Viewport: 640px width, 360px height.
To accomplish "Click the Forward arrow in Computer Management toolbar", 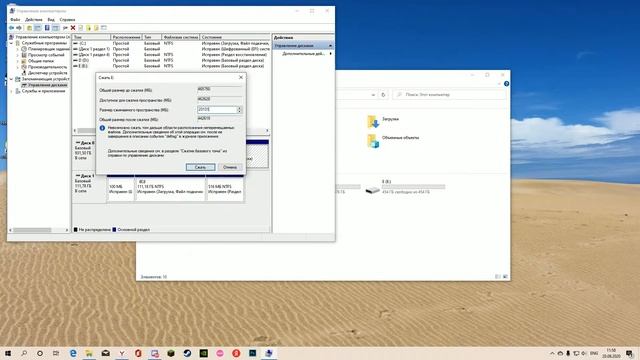I will [x=19, y=28].
